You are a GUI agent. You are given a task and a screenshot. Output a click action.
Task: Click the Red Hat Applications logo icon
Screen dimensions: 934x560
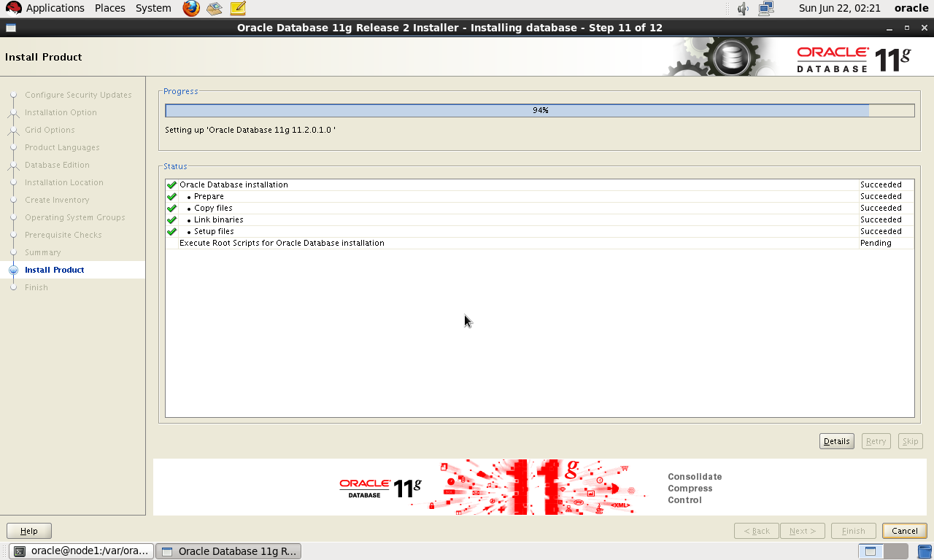tap(13, 9)
